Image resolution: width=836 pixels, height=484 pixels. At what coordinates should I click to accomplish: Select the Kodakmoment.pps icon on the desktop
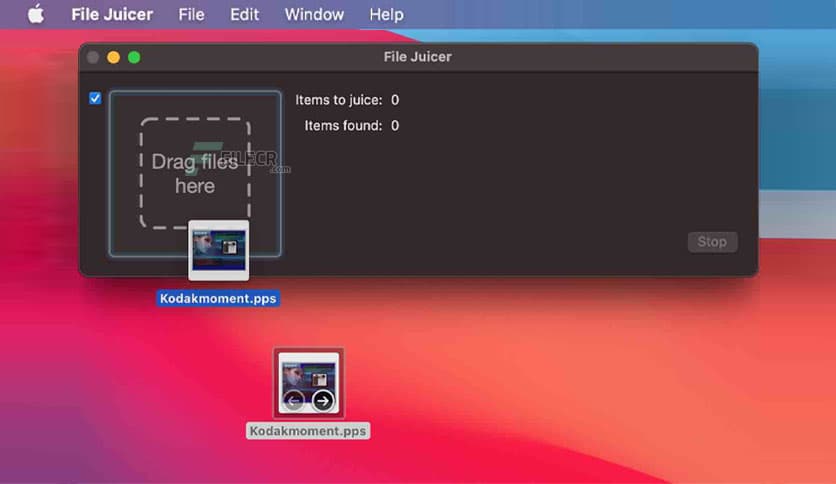[308, 383]
